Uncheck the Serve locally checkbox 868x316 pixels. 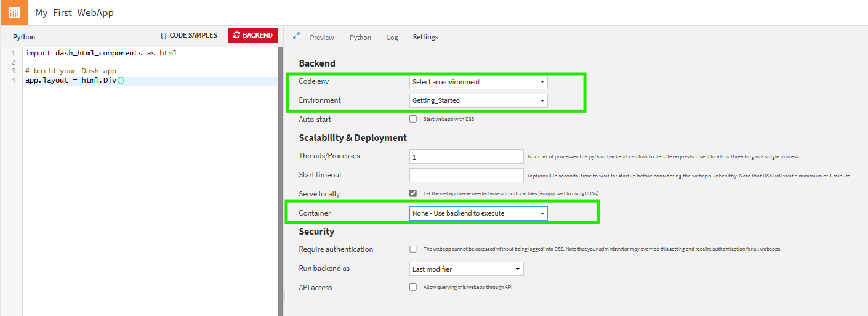click(413, 193)
